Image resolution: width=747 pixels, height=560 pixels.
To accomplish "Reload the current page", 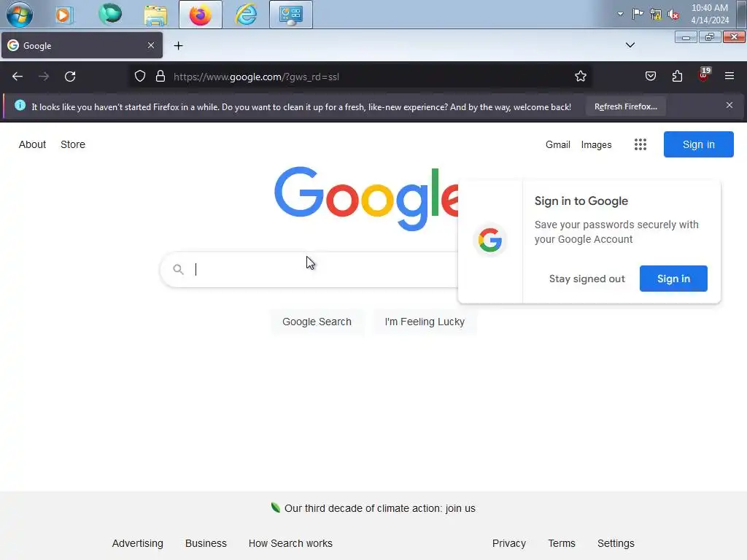I will click(70, 76).
